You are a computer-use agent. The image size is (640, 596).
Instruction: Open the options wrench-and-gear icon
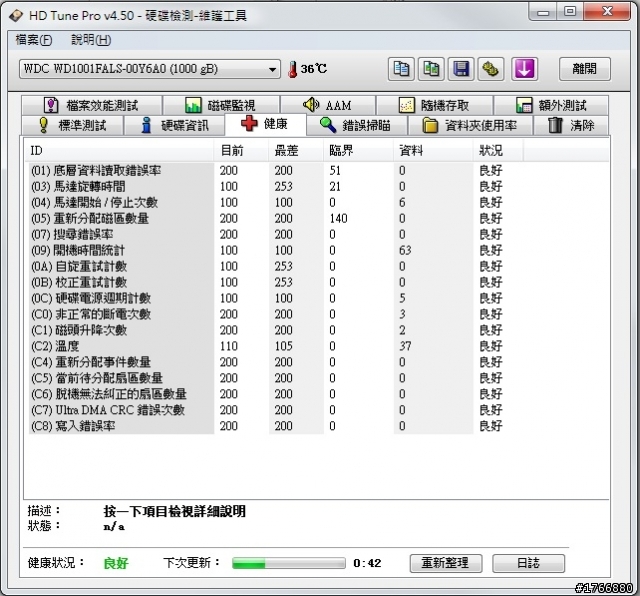[491, 69]
